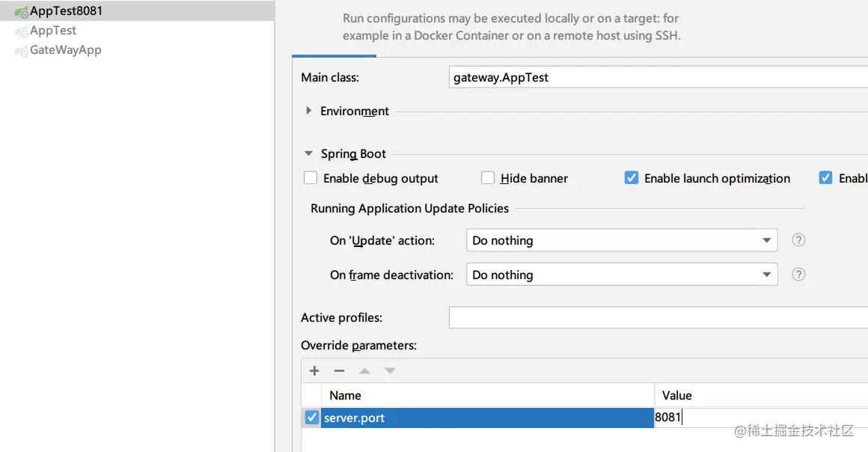The height and width of the screenshot is (452, 868).
Task: Open help for On frame deactivation
Action: [x=798, y=274]
